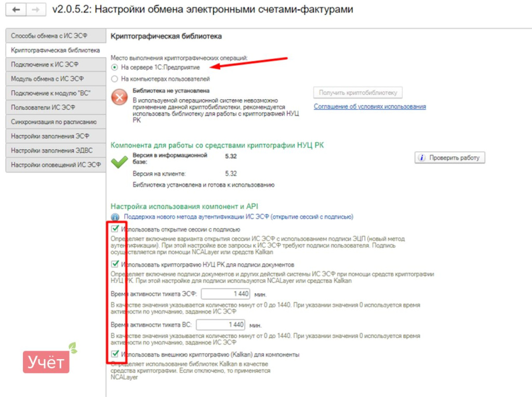Click the red library-not-installed error icon
This screenshot has height=397, width=532.
click(x=119, y=97)
